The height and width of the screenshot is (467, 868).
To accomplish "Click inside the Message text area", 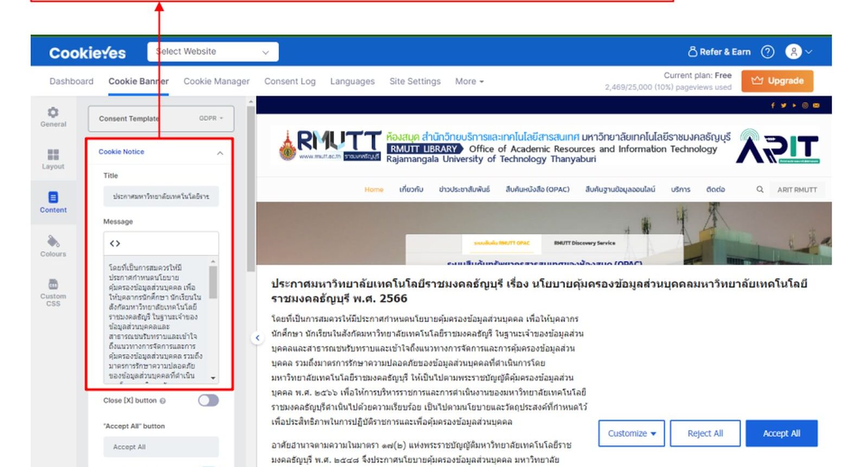I will pyautogui.click(x=156, y=321).
